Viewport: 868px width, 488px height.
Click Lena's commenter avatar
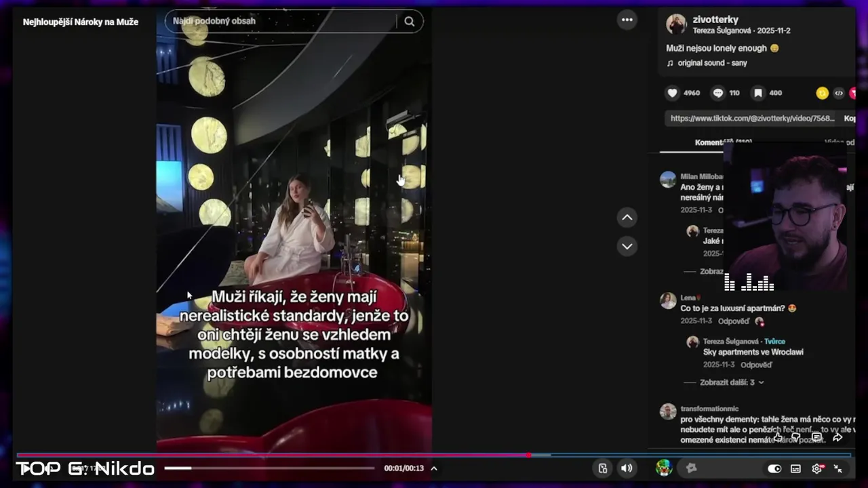668,300
